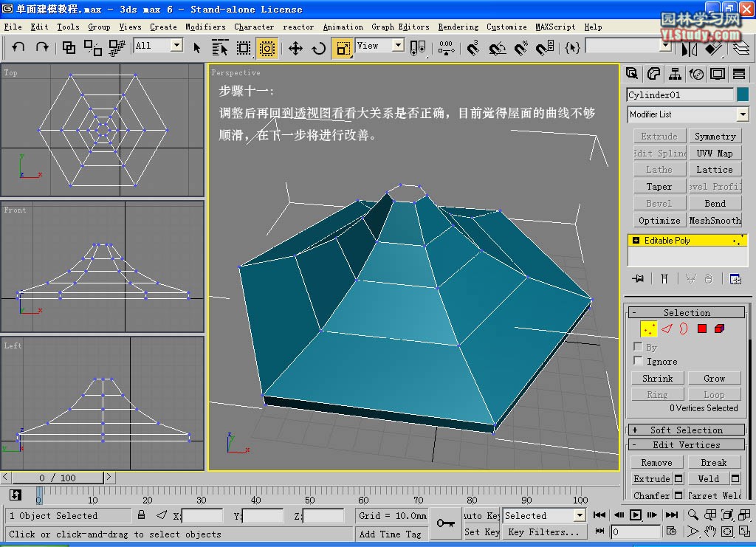Click the object color swatch beside Cylinder01
Image resolution: width=756 pixels, height=547 pixels.
[743, 95]
